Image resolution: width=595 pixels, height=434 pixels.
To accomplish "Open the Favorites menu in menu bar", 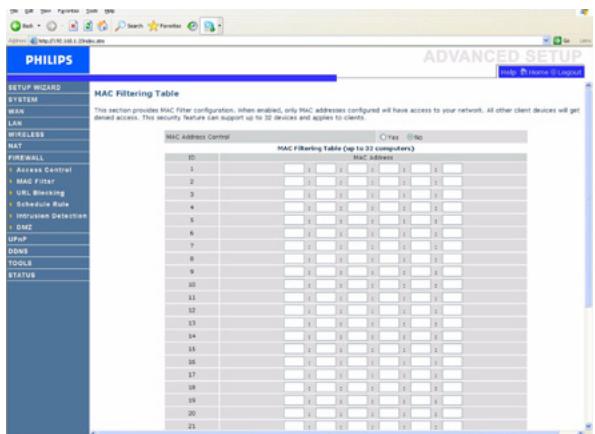I will (x=68, y=11).
